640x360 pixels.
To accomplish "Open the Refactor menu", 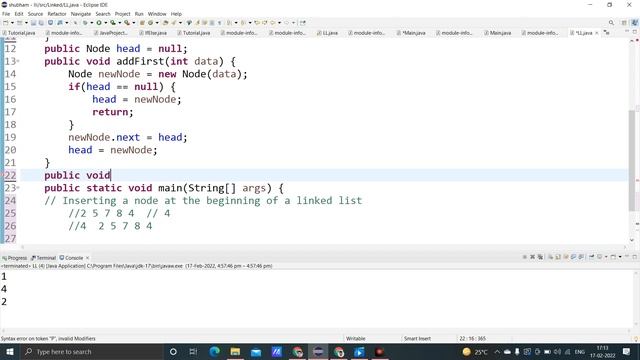I will coord(57,14).
